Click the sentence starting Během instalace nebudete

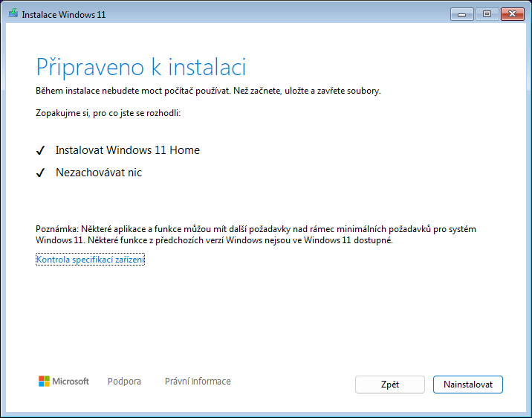208,91
